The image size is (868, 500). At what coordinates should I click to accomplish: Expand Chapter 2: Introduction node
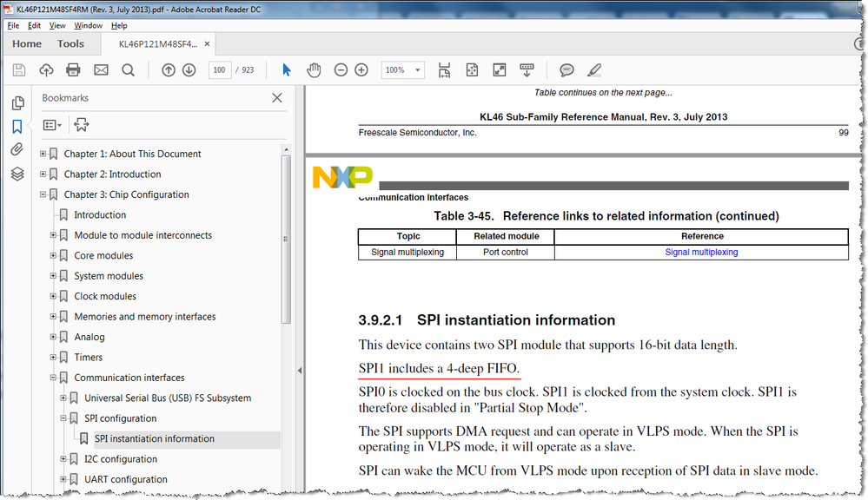(x=43, y=174)
